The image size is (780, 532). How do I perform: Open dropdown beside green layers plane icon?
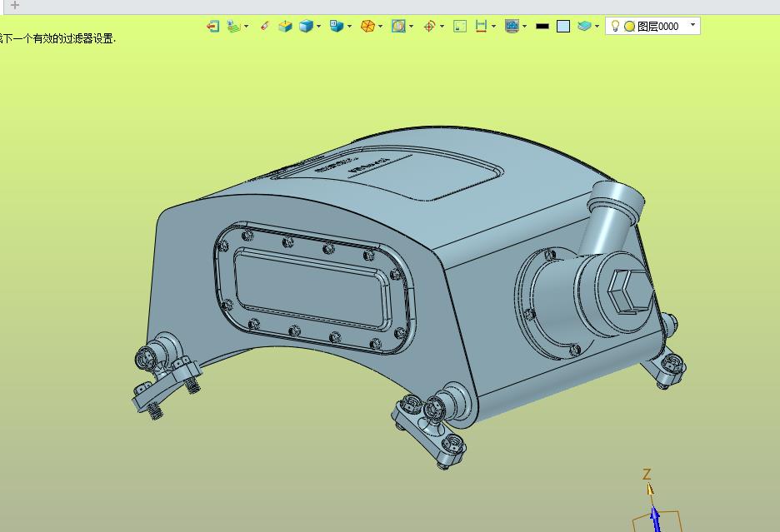pyautogui.click(x=246, y=27)
